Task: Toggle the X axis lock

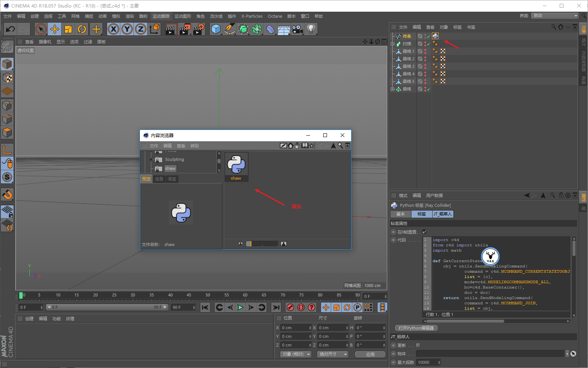Action: (x=114, y=29)
